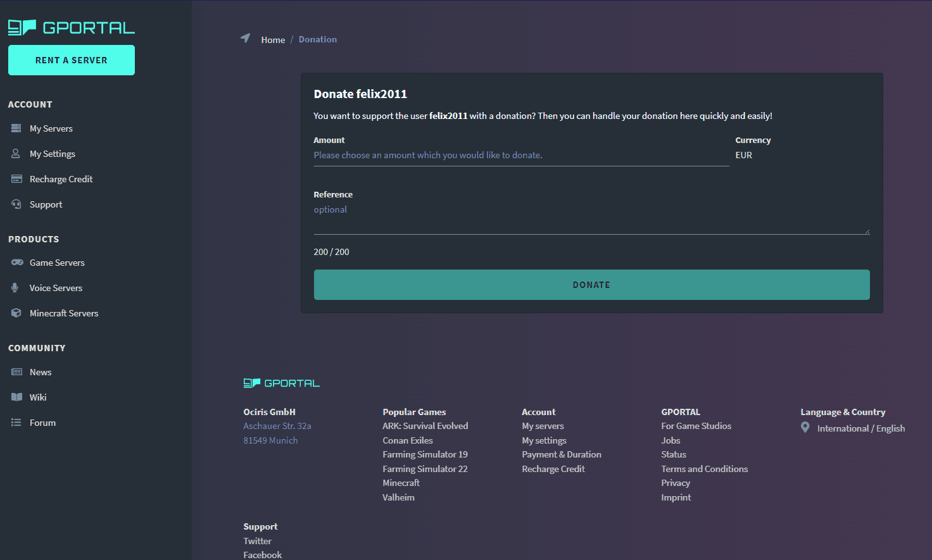The image size is (932, 560).
Task: Open Privacy footer link
Action: (676, 483)
